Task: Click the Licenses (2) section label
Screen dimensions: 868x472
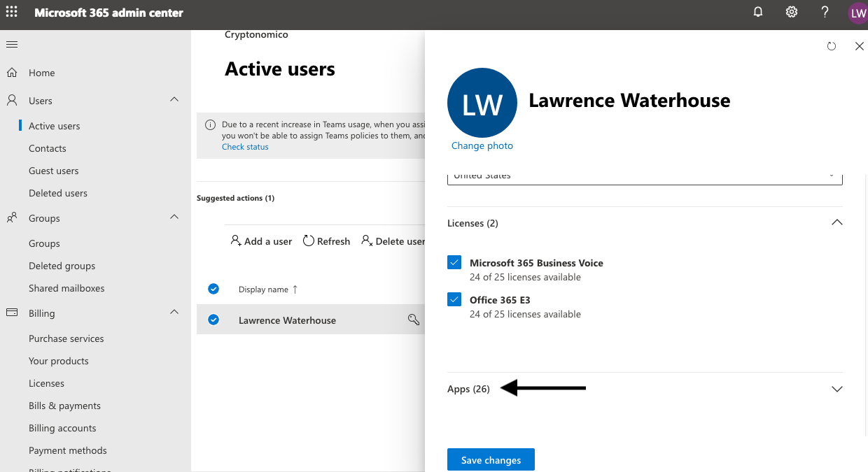Action: [x=472, y=223]
